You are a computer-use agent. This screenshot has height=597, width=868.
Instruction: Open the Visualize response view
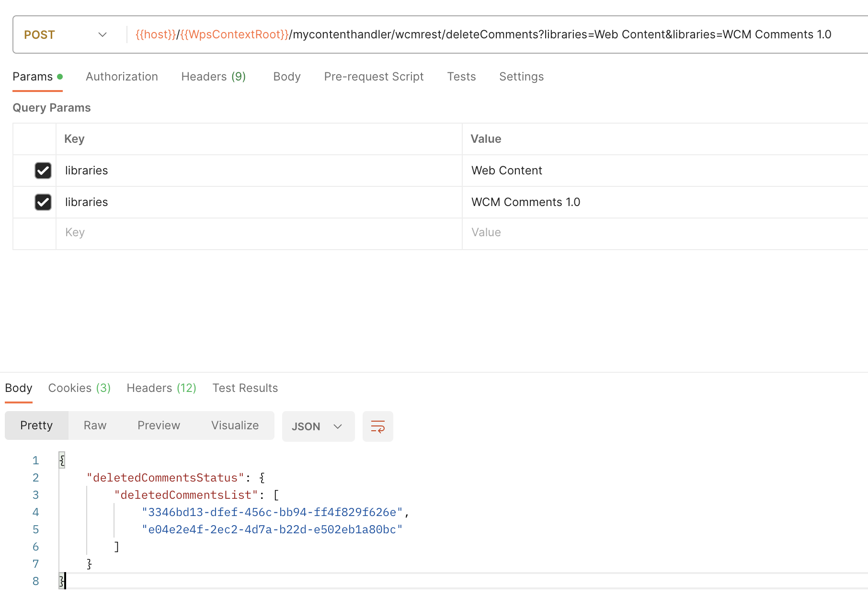pyautogui.click(x=234, y=425)
